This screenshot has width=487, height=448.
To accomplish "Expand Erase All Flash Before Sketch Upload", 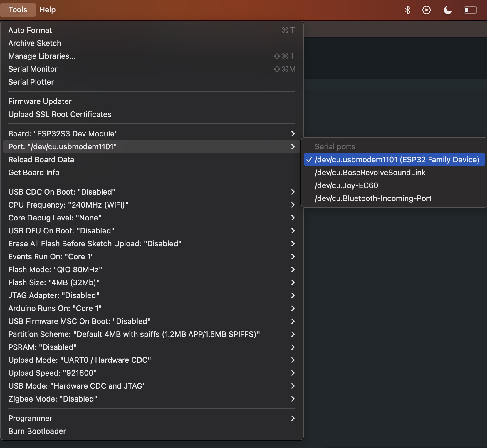I will [152, 244].
